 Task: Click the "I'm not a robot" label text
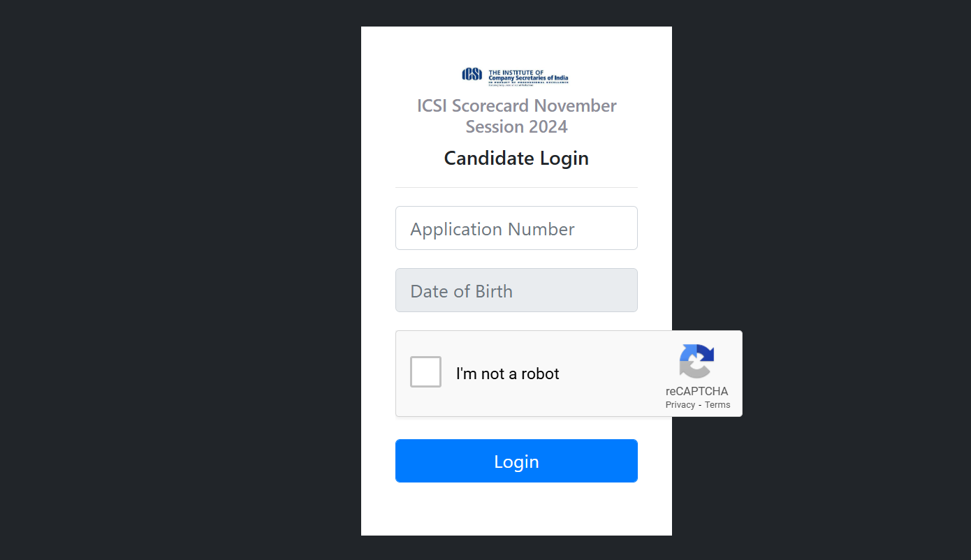(x=507, y=374)
